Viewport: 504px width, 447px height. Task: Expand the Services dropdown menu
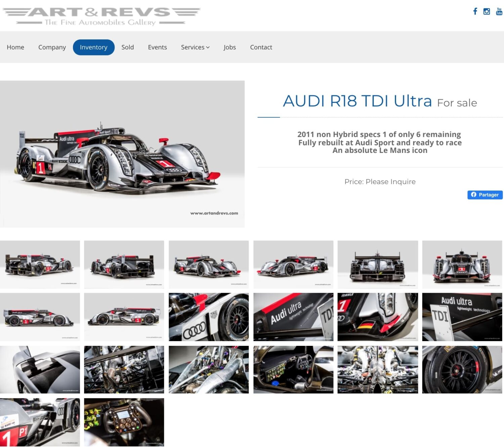coord(195,47)
